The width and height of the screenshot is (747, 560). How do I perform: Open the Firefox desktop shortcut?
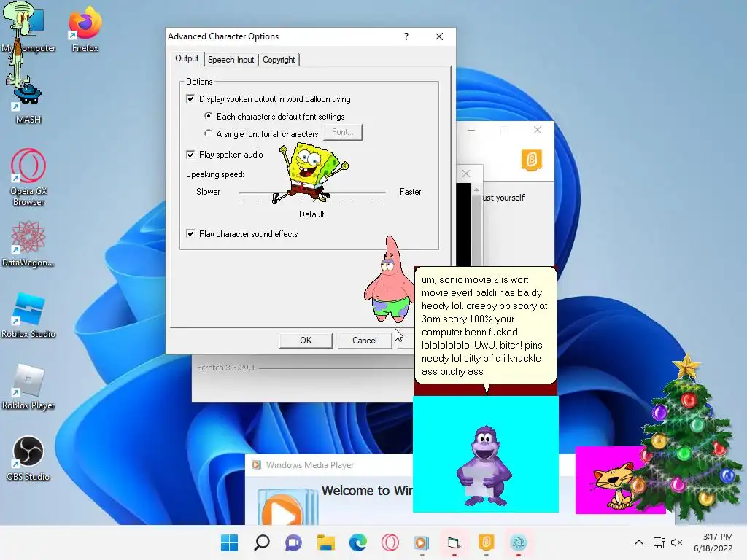[x=85, y=28]
